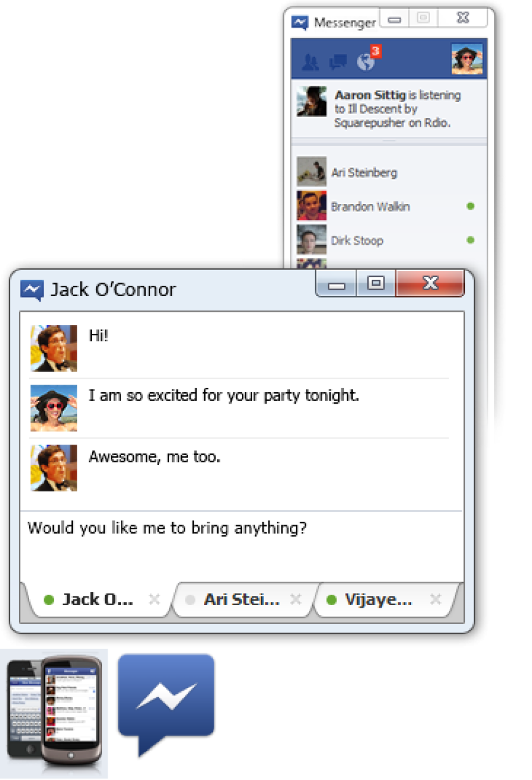Image resolution: width=532 pixels, height=780 pixels.
Task: Select Brandon Walkin in the contact list
Action: click(x=388, y=206)
